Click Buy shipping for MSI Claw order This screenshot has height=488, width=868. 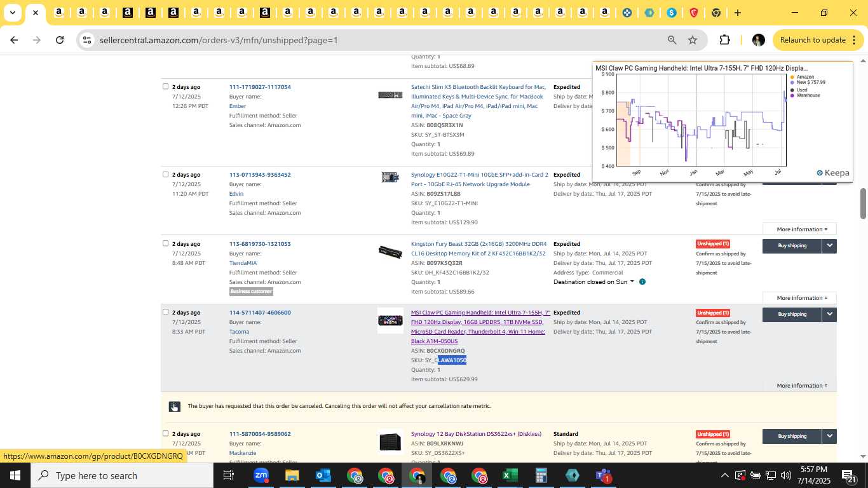coord(792,314)
